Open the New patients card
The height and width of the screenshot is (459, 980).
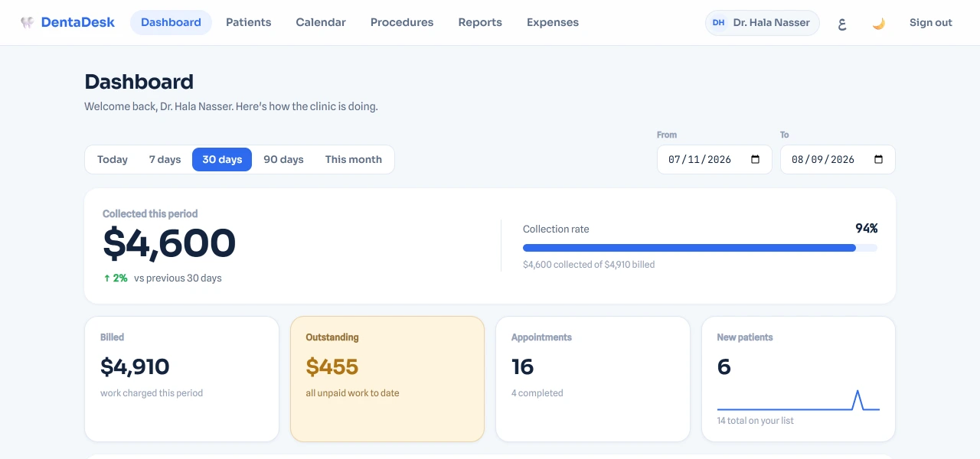click(799, 379)
